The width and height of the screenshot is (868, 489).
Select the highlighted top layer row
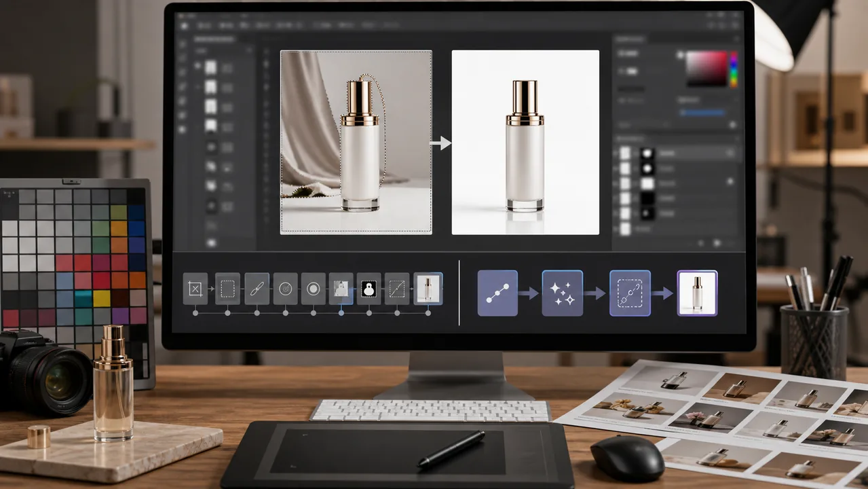point(677,153)
